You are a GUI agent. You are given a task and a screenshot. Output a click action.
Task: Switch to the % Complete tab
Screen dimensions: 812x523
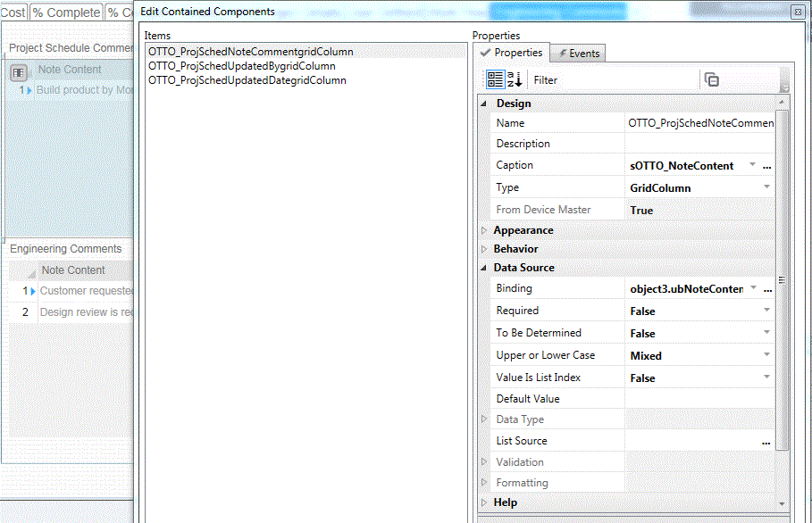(x=65, y=12)
